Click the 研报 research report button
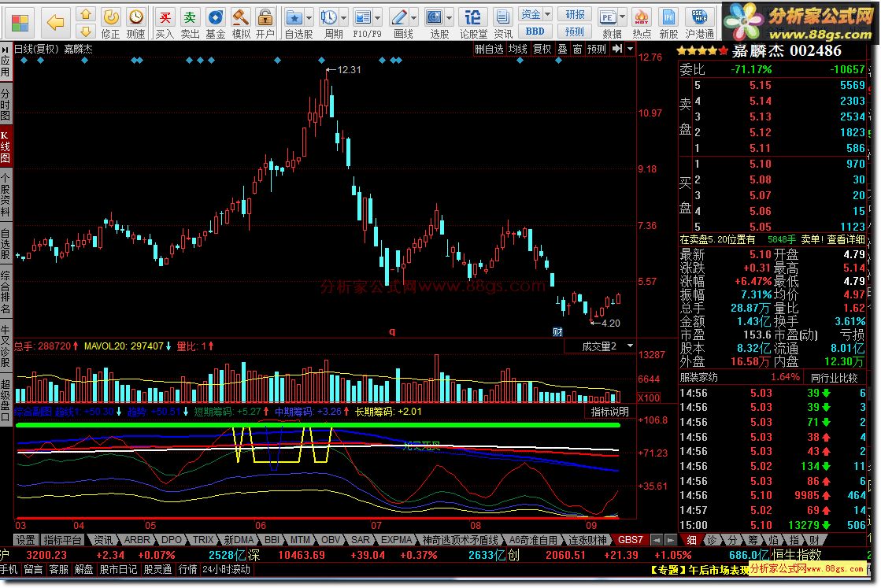Viewport: 881px width, 588px height. [575, 14]
